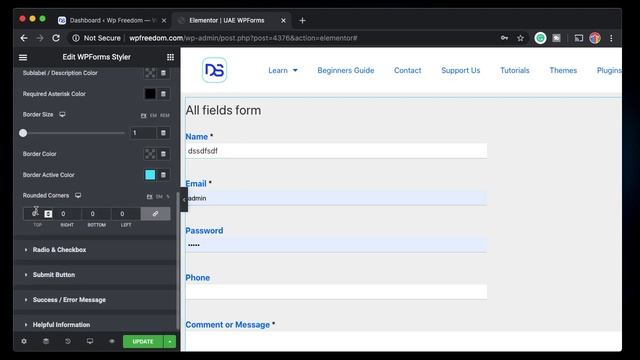Viewport: 640px width, 360px height.
Task: Clear the Border Color value
Action: pyautogui.click(x=163, y=154)
